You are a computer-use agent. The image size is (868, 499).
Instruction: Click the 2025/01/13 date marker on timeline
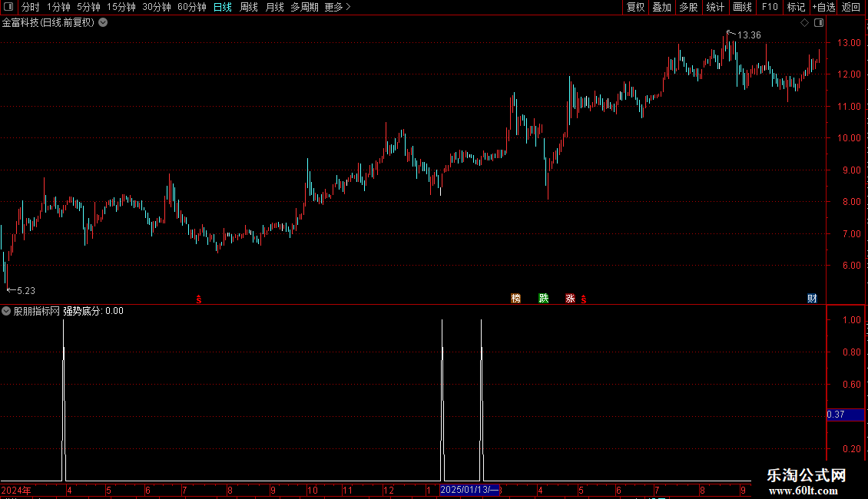point(470,490)
